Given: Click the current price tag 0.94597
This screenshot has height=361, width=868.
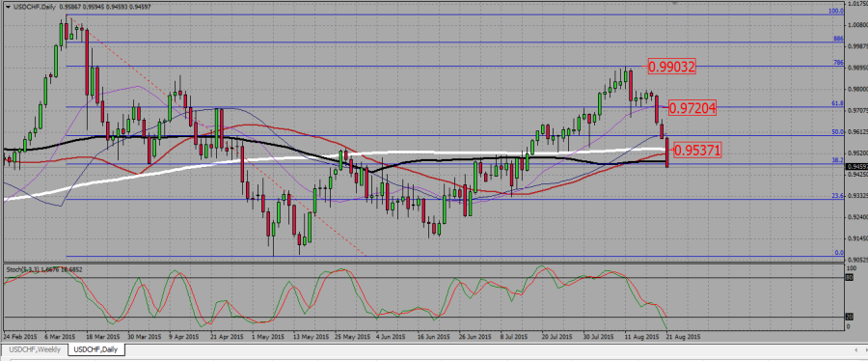Looking at the screenshot, I should (856, 165).
